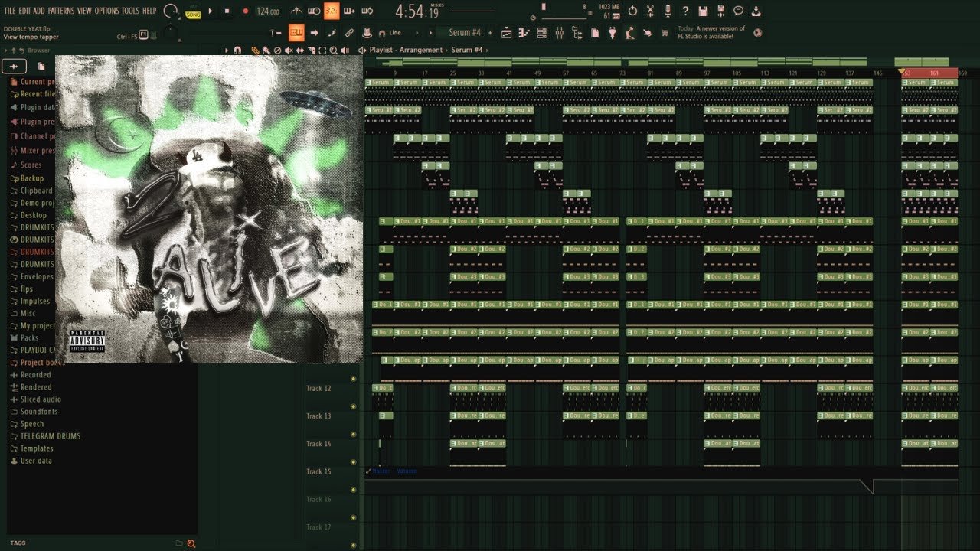Open the VIEW menu
Image resolution: width=980 pixels, height=551 pixels.
click(84, 11)
